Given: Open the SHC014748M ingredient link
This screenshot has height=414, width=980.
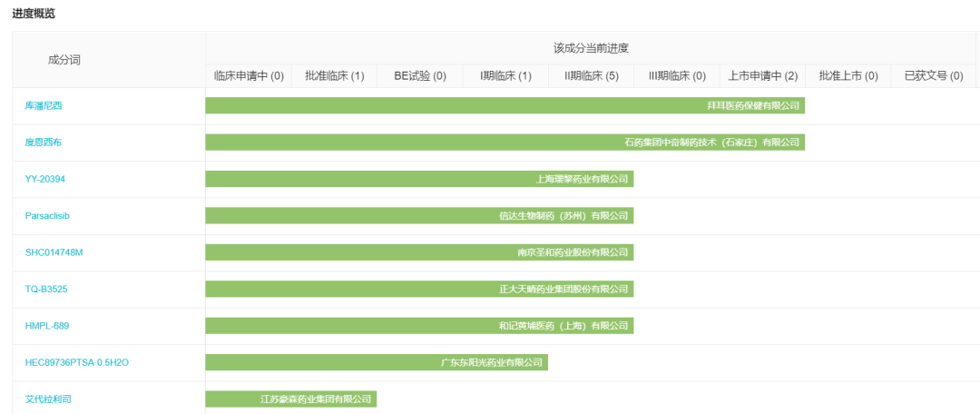Looking at the screenshot, I should click(x=54, y=252).
